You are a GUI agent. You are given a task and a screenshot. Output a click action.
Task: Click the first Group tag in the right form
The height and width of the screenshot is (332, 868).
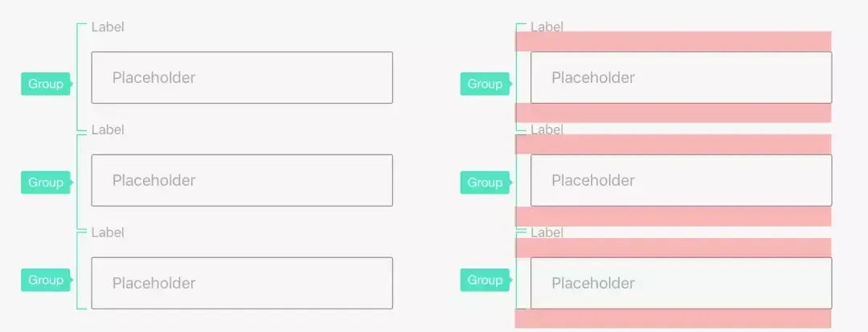click(485, 84)
